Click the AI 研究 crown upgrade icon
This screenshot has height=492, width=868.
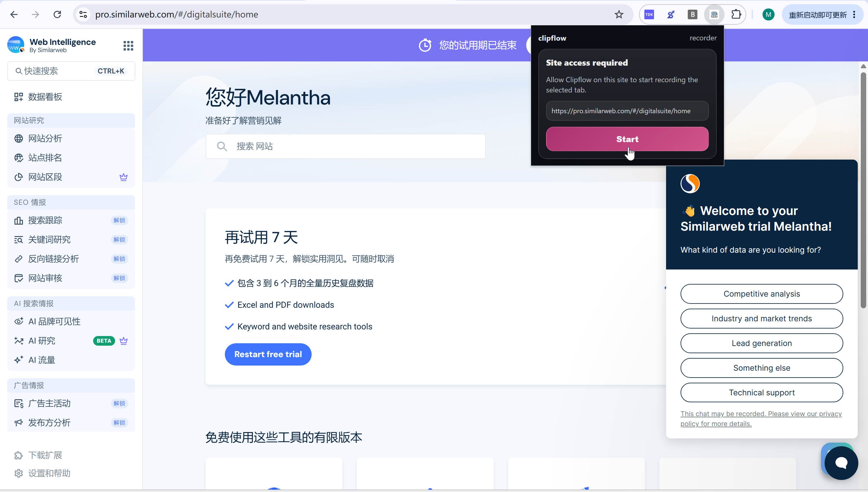[124, 341]
